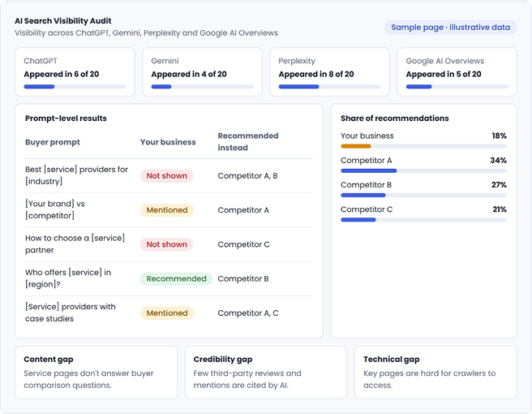Click the Google AI Overviews progress bar
This screenshot has height=414, width=532.
(x=457, y=87)
